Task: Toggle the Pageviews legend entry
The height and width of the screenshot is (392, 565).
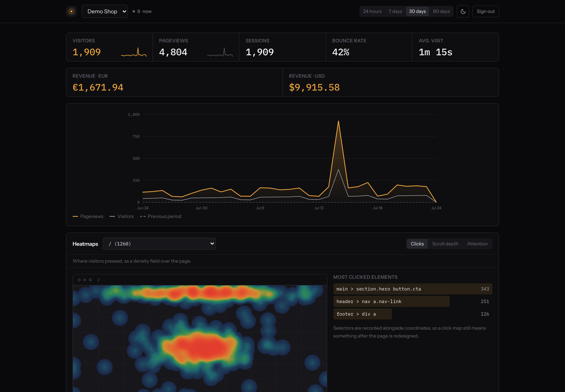Action: coord(88,216)
